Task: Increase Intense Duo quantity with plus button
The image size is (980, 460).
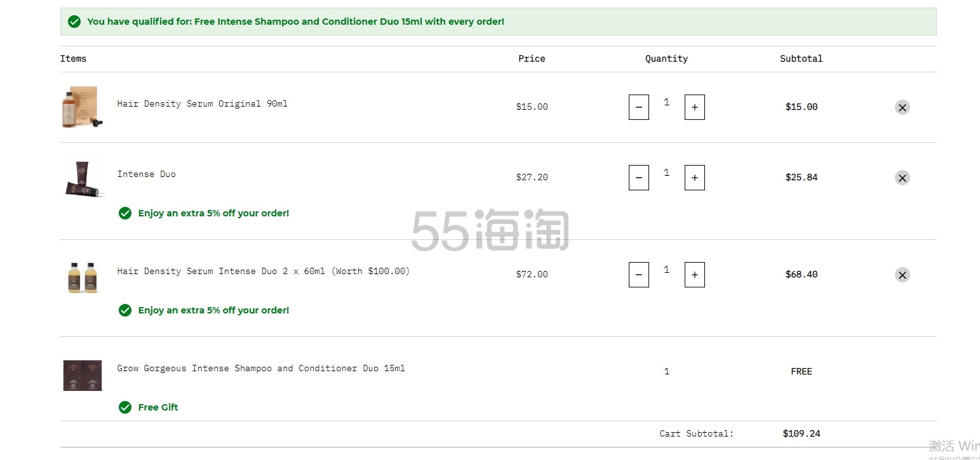Action: coord(694,178)
